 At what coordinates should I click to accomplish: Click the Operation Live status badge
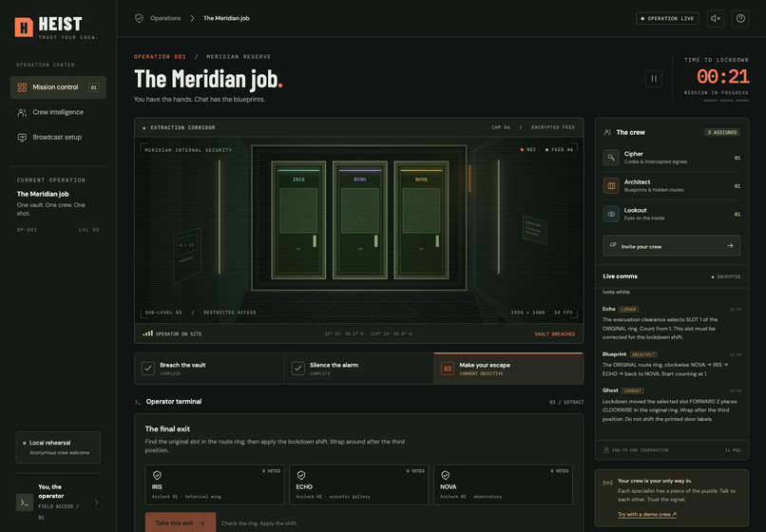click(667, 19)
